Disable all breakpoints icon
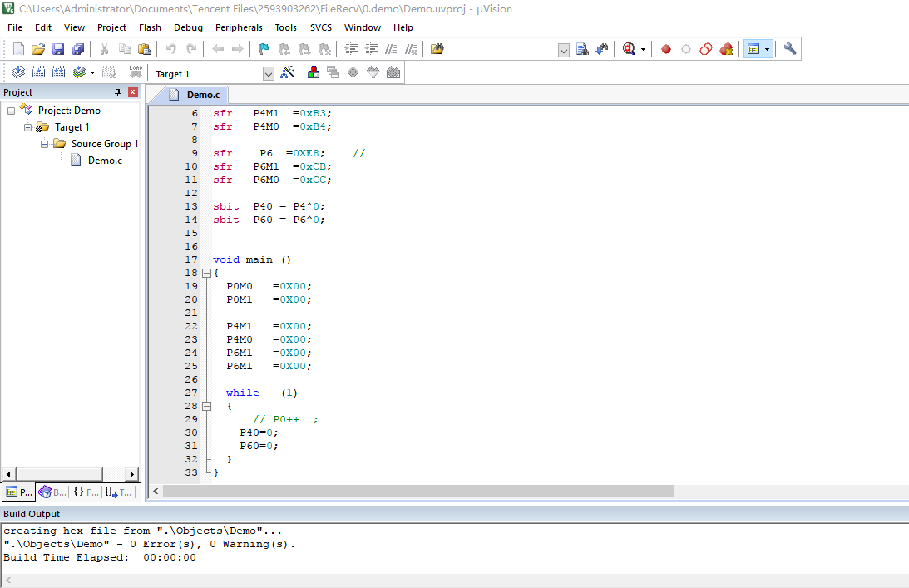 tap(705, 49)
